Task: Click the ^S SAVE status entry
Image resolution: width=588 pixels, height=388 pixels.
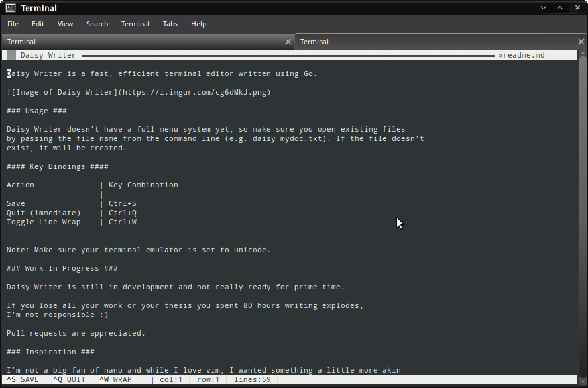Action: click(23, 379)
